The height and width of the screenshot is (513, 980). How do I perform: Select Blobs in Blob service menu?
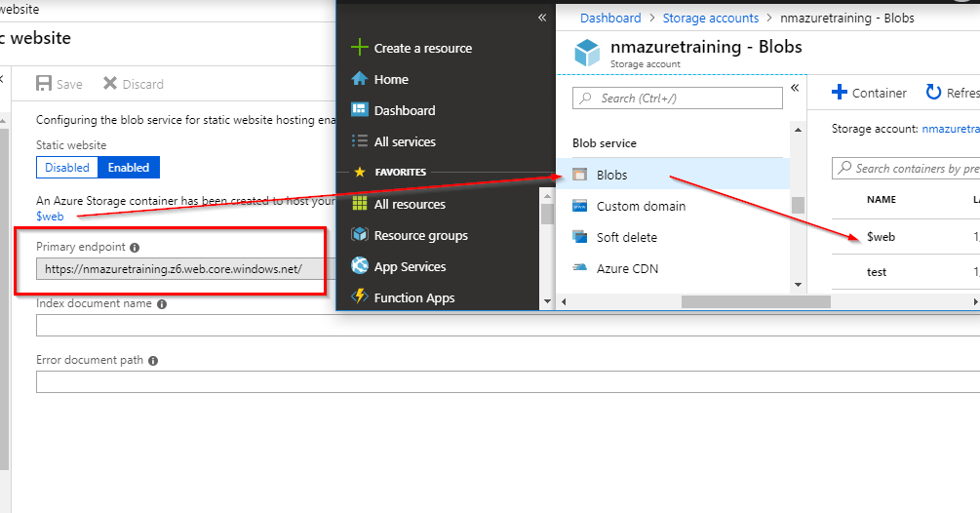(x=611, y=176)
